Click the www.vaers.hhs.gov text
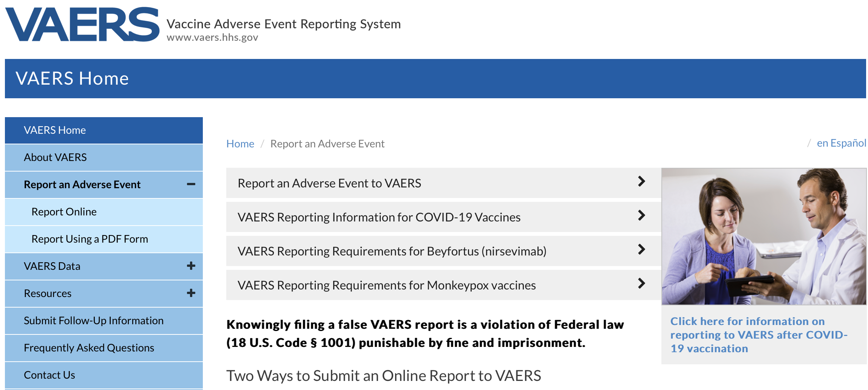This screenshot has height=390, width=868. [212, 37]
